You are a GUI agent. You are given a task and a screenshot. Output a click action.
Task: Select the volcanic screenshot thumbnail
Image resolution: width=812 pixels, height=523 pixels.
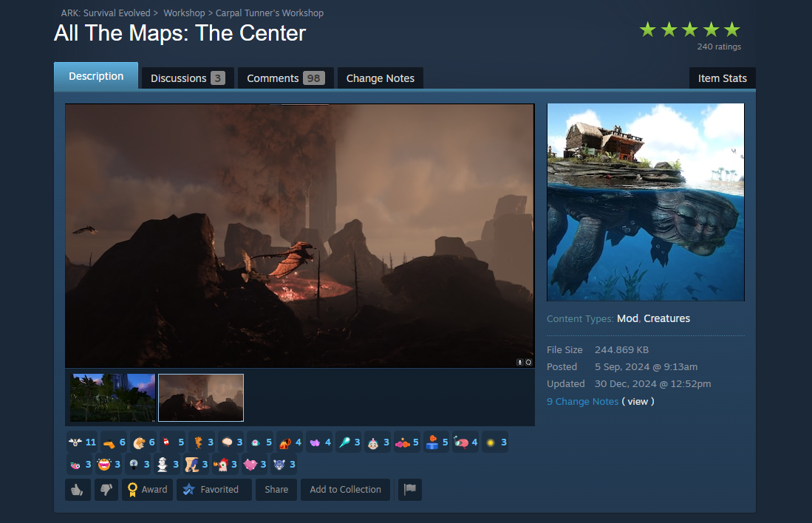(201, 397)
